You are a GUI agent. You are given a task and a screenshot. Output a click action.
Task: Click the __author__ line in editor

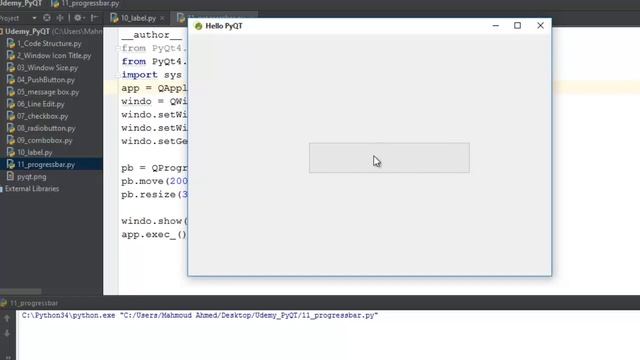pos(151,35)
